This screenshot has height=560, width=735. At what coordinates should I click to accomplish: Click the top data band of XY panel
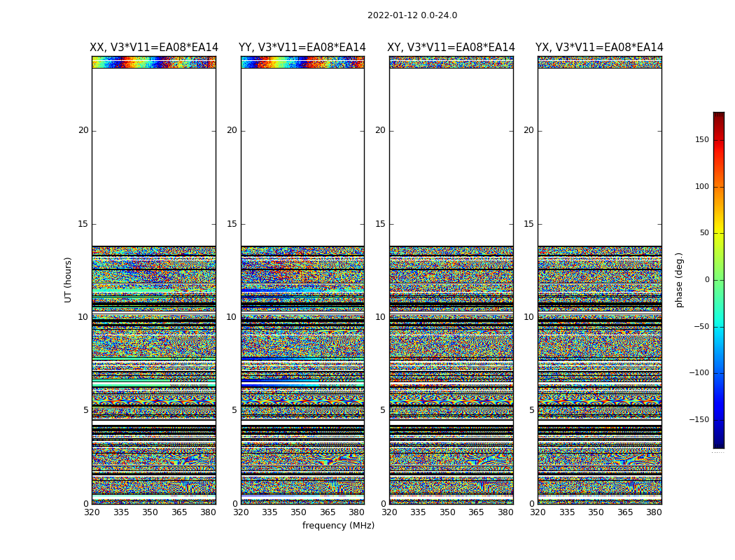[x=451, y=62]
